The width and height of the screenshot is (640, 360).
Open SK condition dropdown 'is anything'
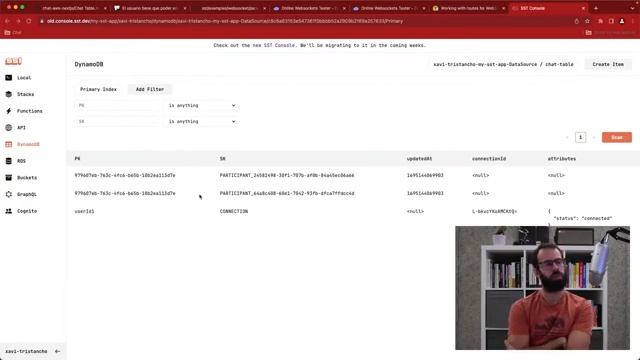202,121
